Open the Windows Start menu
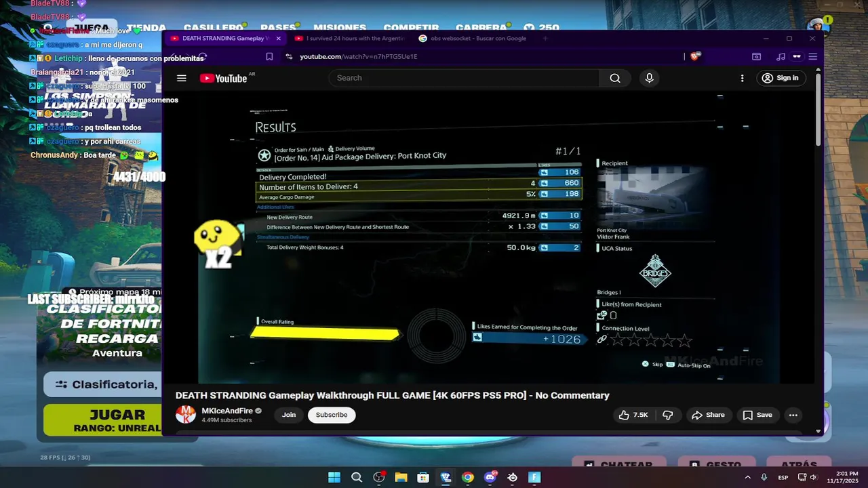This screenshot has height=488, width=868. pos(334,477)
